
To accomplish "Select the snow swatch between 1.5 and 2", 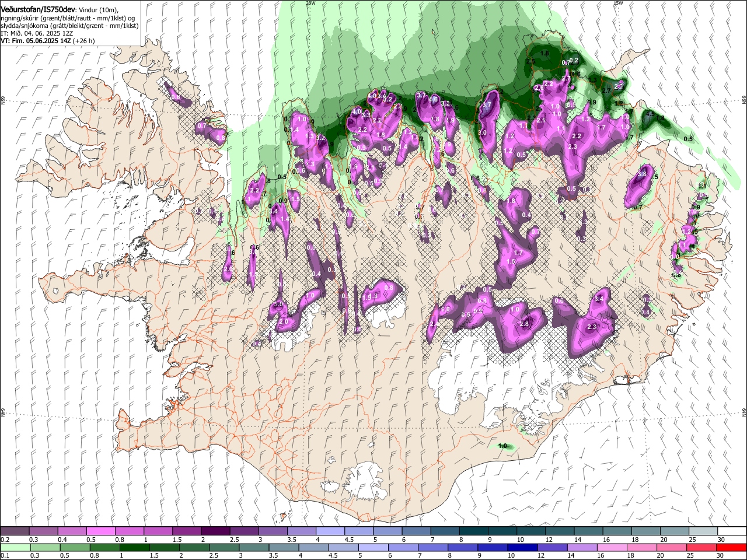I will (186, 531).
